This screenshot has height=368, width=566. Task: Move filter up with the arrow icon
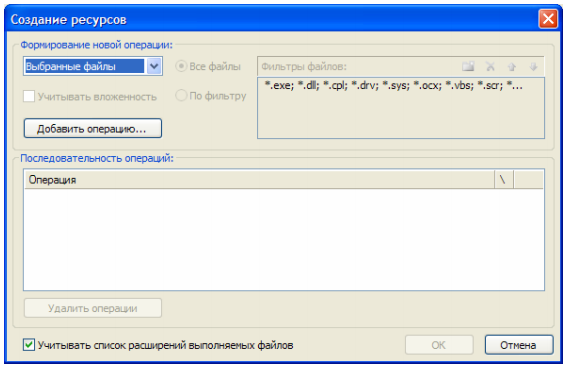[512, 66]
